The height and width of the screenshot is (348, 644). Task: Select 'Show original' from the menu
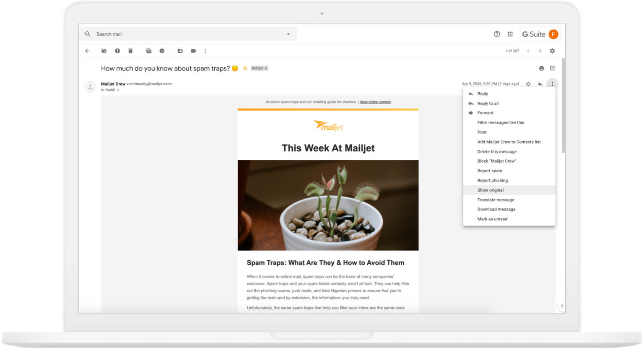490,190
